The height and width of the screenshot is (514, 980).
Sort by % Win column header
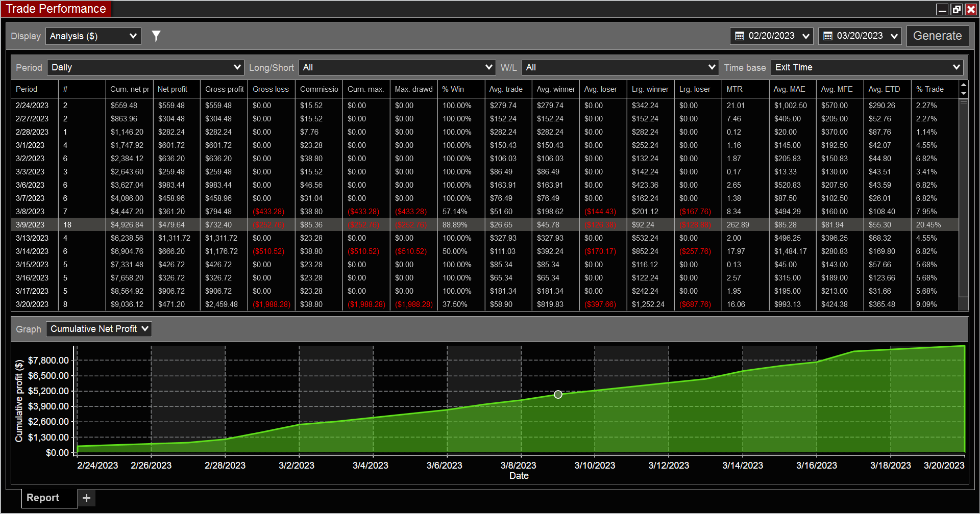point(462,89)
